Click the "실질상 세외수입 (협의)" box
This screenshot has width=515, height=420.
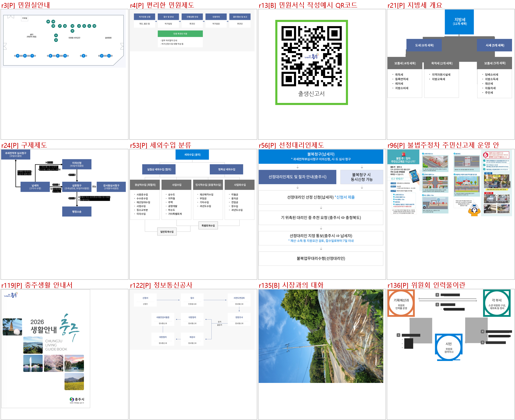coord(159,169)
